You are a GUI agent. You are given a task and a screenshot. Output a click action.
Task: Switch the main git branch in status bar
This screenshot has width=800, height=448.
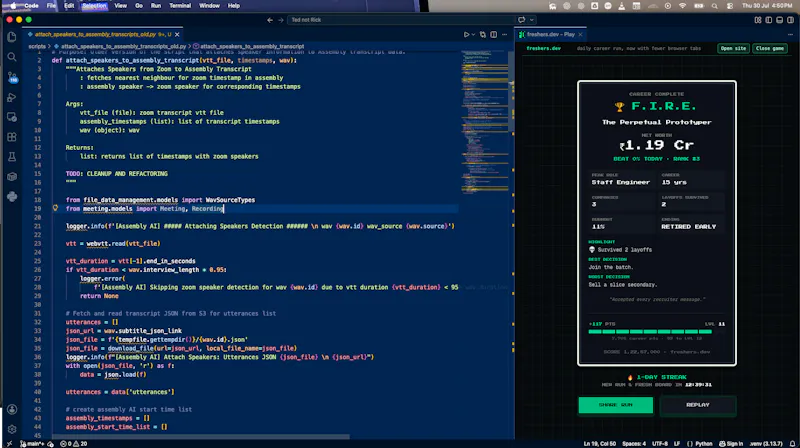point(32,443)
